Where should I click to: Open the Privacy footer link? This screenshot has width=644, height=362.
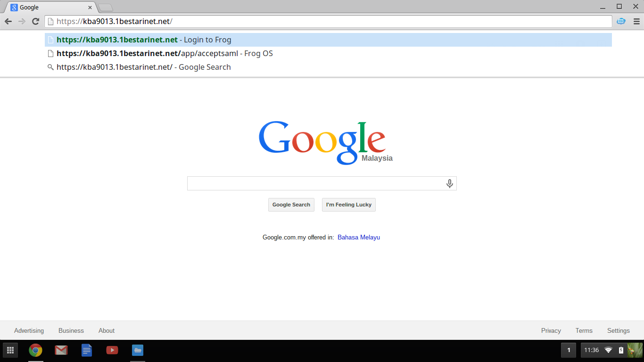coord(551,330)
